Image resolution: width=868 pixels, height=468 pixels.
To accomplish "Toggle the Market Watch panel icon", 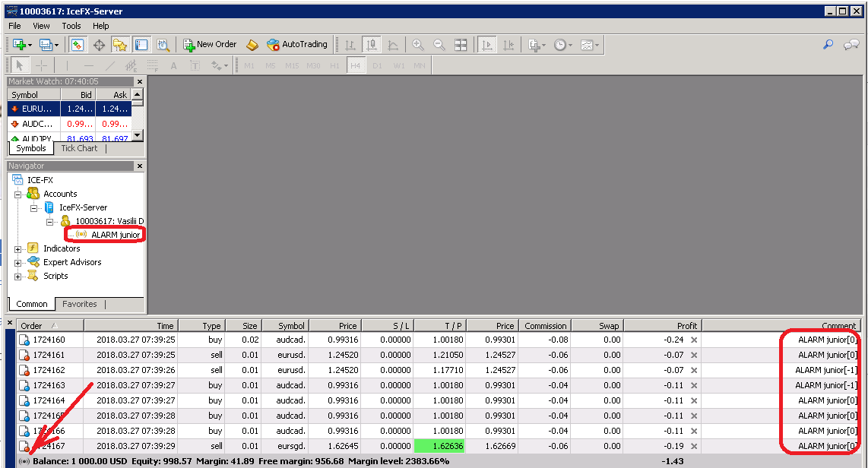I will 78,45.
